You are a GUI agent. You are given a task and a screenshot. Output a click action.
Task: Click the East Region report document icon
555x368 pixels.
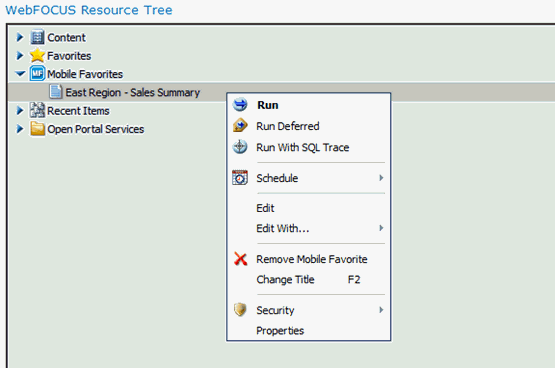(x=56, y=92)
